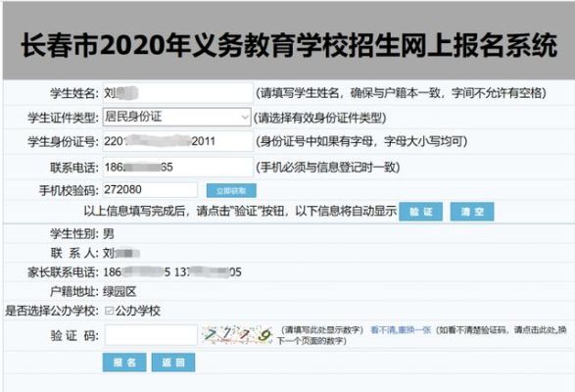This screenshot has height=392, width=575.
Task: Click the 验证 button
Action: point(420,212)
